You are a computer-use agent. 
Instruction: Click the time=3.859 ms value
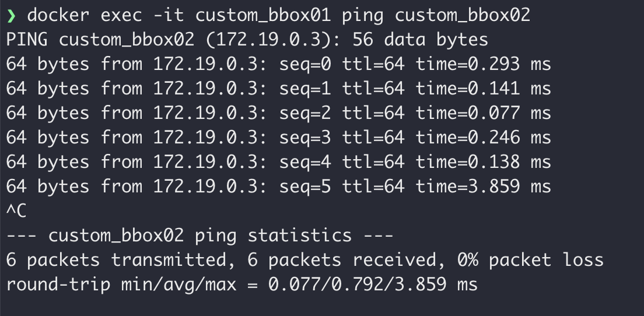[x=483, y=187]
